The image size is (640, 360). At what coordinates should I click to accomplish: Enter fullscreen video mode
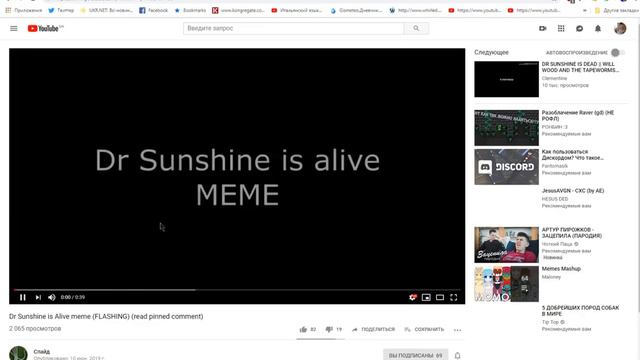[453, 297]
